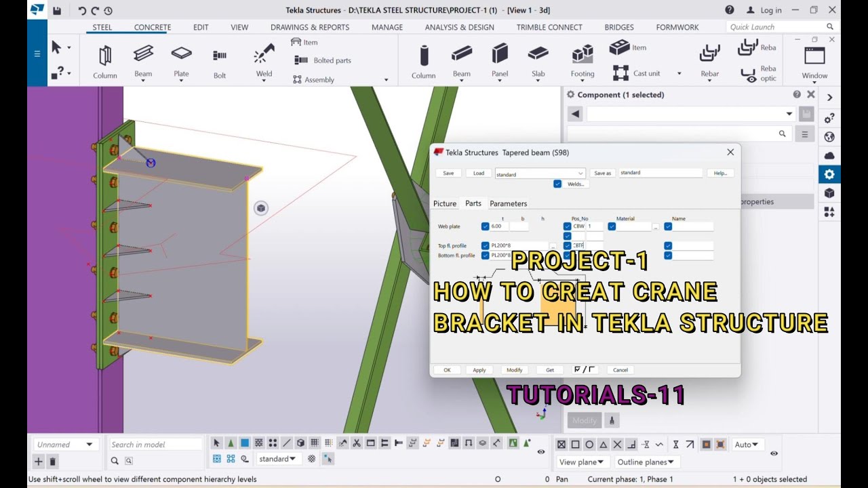Viewport: 868px width, 488px height.
Task: Select the concrete Beam tool
Action: pos(462,62)
